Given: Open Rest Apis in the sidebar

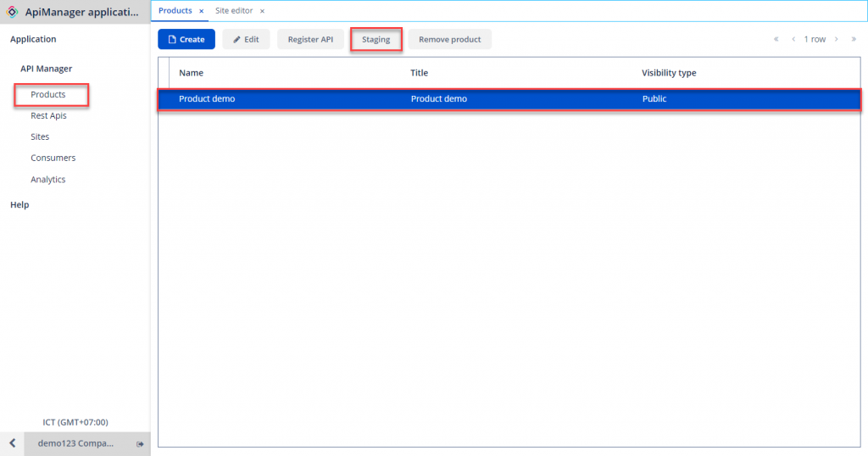Looking at the screenshot, I should pyautogui.click(x=48, y=115).
